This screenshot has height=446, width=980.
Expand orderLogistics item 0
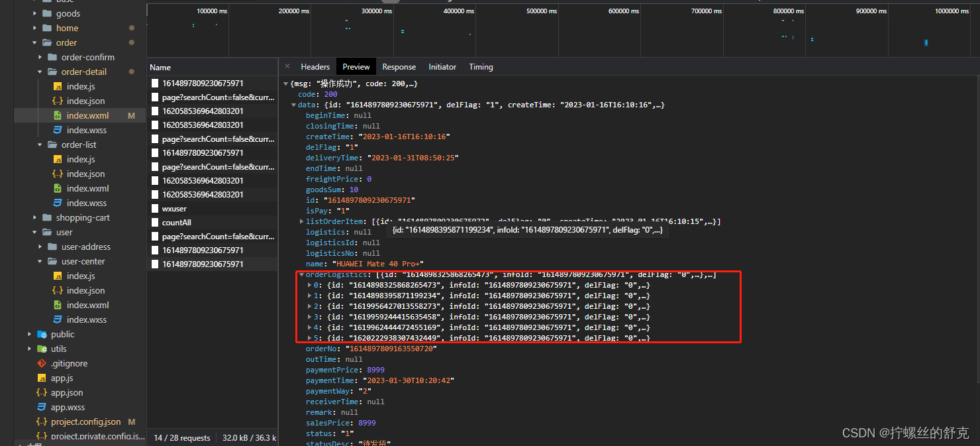pyautogui.click(x=309, y=285)
